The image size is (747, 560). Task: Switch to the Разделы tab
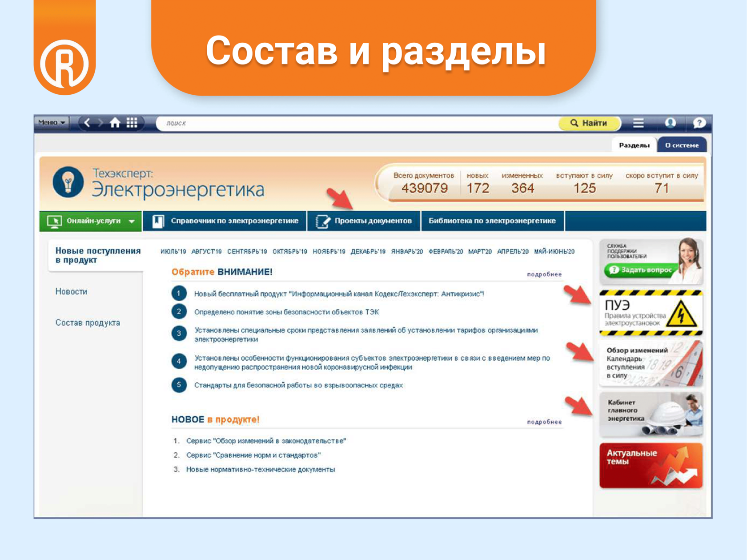[635, 145]
